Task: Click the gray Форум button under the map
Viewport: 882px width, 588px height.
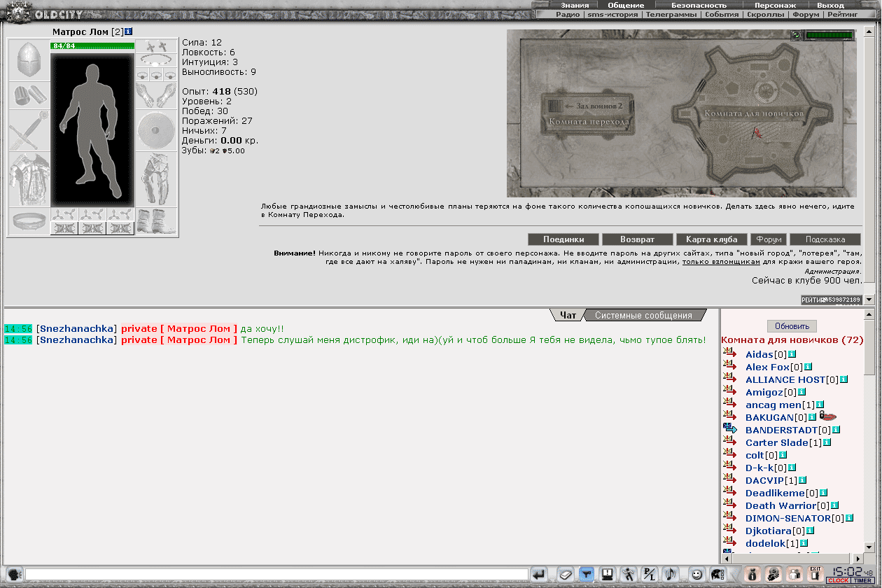Action: tap(769, 239)
